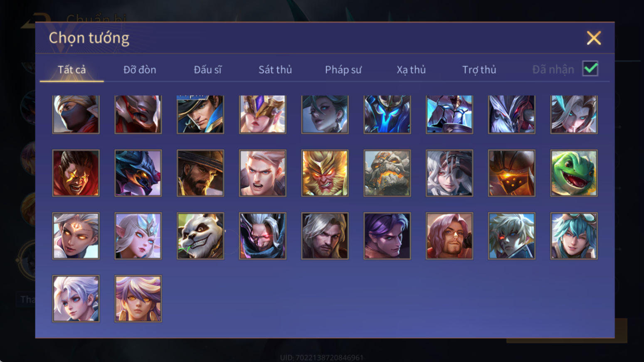Viewport: 644px width, 362px height.
Task: Pick the golden monkey king hero
Action: click(325, 173)
